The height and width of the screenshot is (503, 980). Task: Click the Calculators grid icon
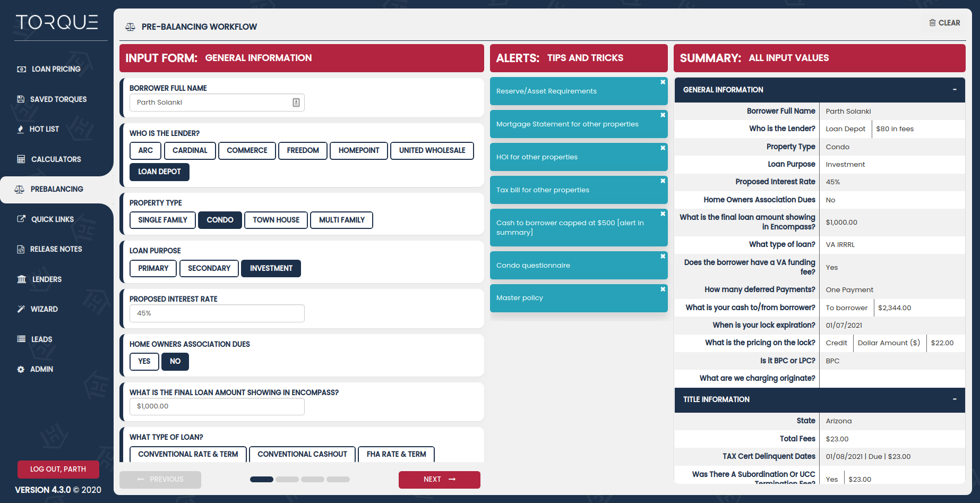(x=21, y=159)
